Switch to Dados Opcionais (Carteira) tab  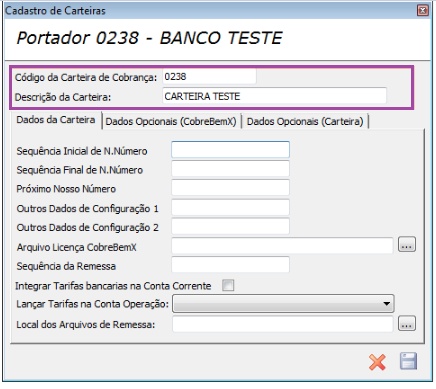coord(305,121)
